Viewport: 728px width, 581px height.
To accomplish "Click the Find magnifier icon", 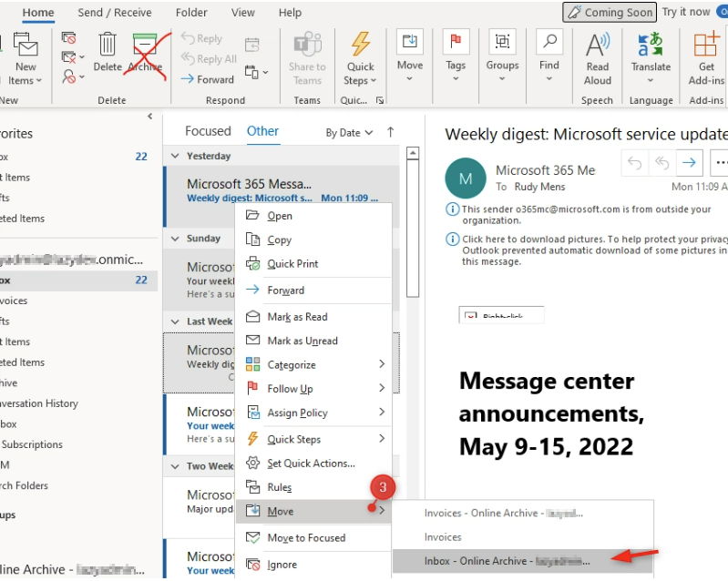I will [549, 42].
